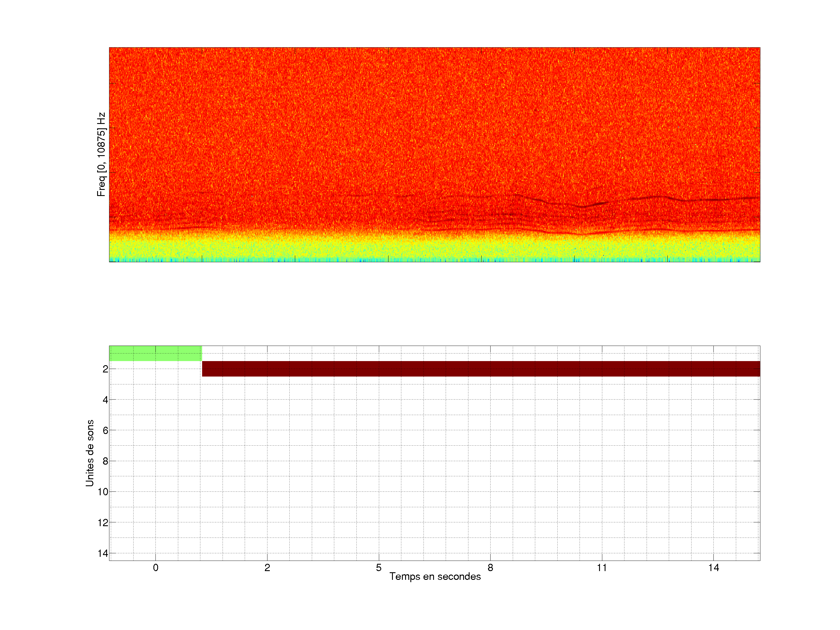Image resolution: width=840 pixels, height=630 pixels.
Task: Click the 'Unites de sons' axis label
Action: pos(90,453)
